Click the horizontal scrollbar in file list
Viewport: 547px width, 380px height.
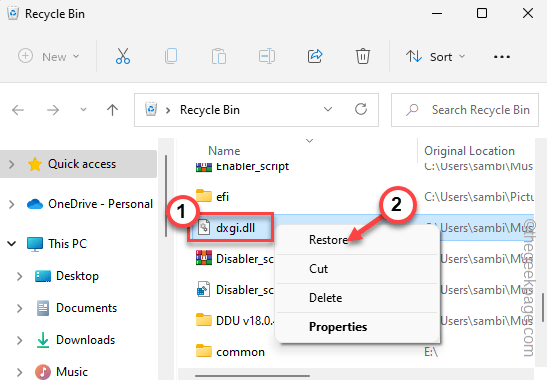[x=253, y=376]
